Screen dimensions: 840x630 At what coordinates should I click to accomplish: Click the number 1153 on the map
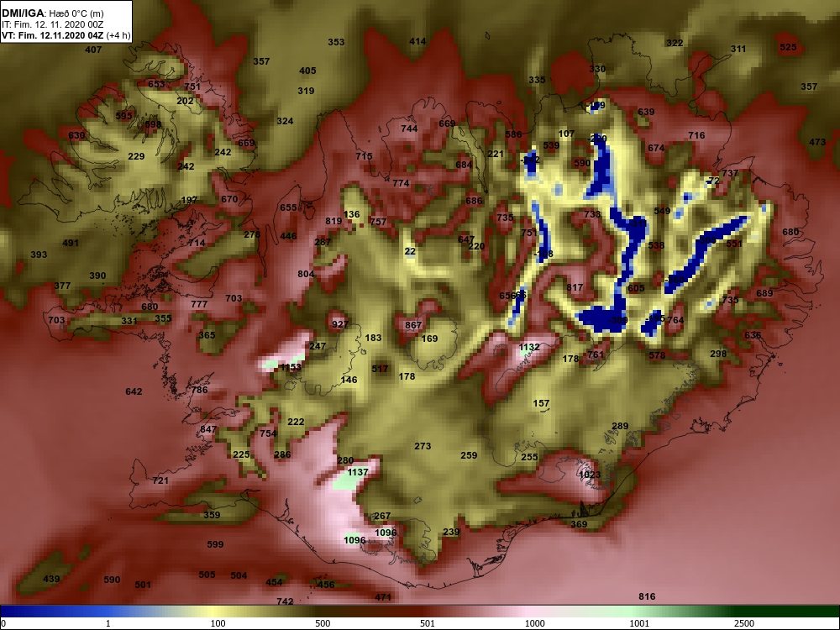291,368
